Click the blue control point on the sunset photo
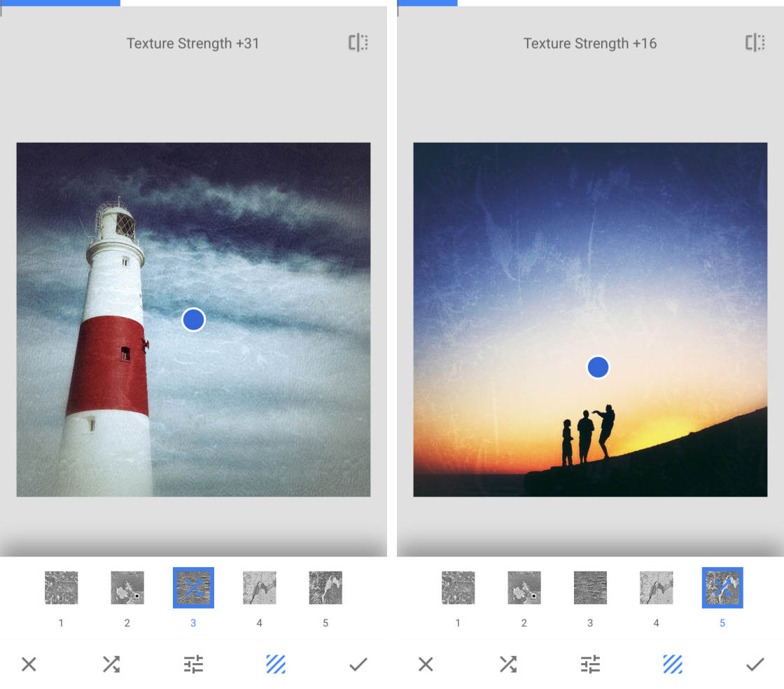The image size is (784, 689). [598, 367]
